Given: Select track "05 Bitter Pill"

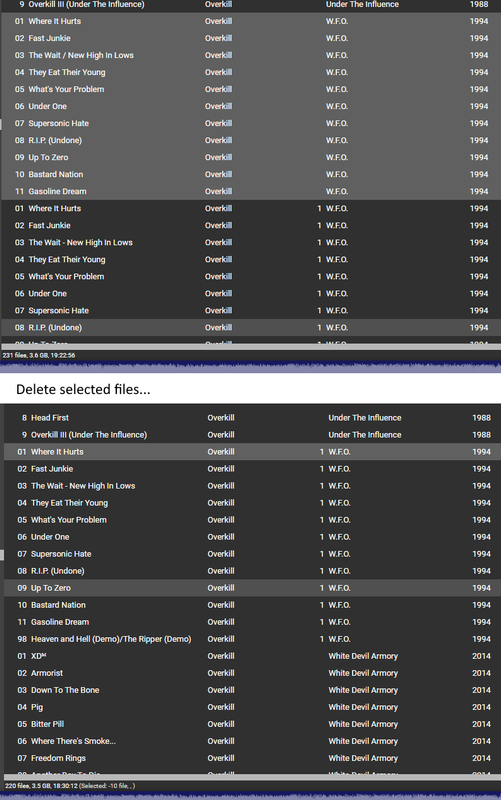Looking at the screenshot, I should click(253, 724).
